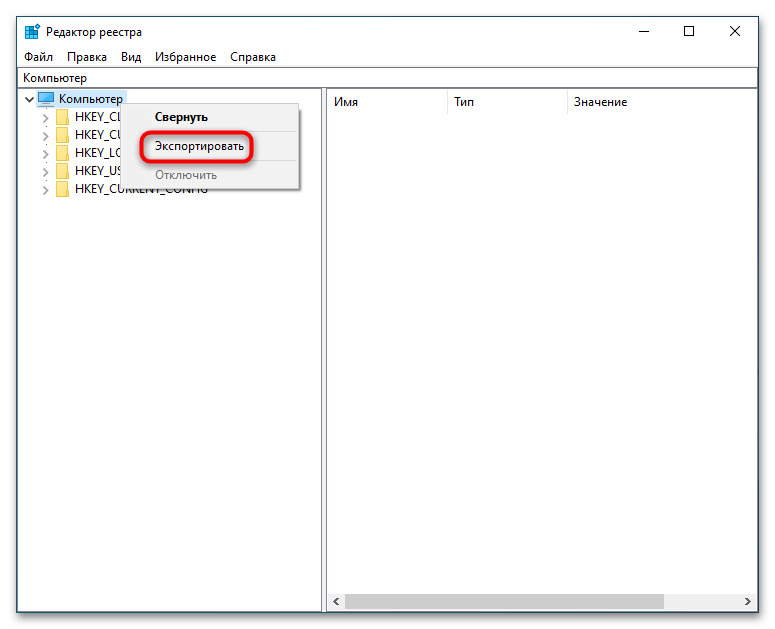Collapse the Компьютер root node arrow
The width and height of the screenshot is (775, 629).
29,99
